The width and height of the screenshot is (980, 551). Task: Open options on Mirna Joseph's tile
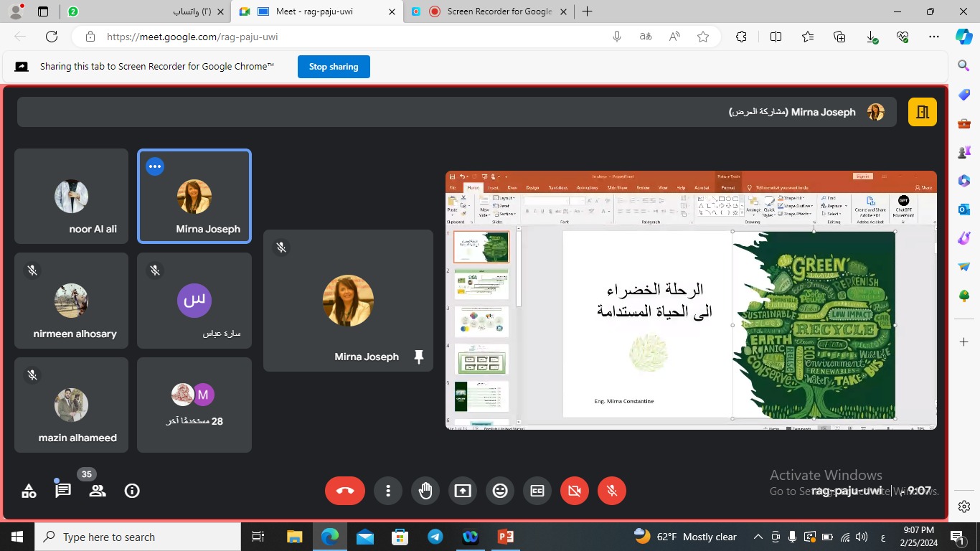tap(155, 166)
